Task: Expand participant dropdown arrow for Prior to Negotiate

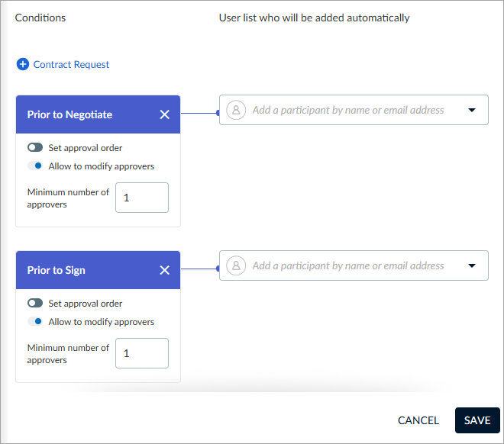Action: [471, 110]
